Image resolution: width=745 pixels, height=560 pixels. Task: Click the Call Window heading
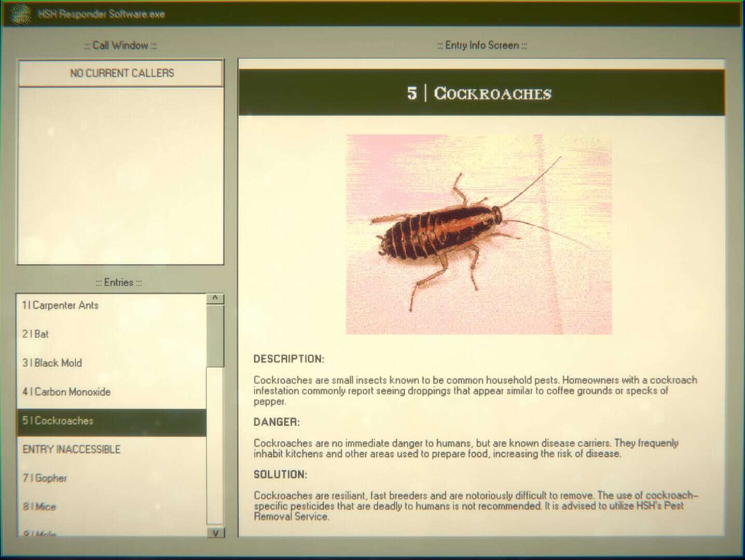coord(120,45)
